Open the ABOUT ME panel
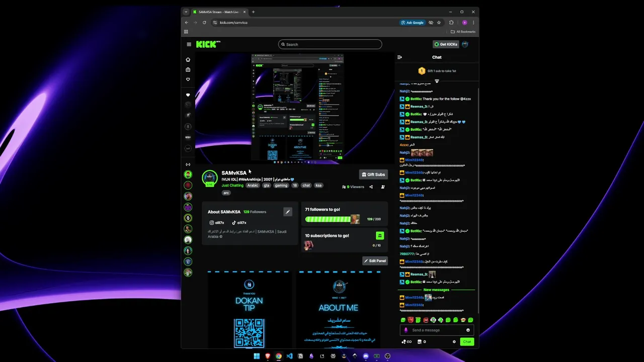 pyautogui.click(x=339, y=309)
